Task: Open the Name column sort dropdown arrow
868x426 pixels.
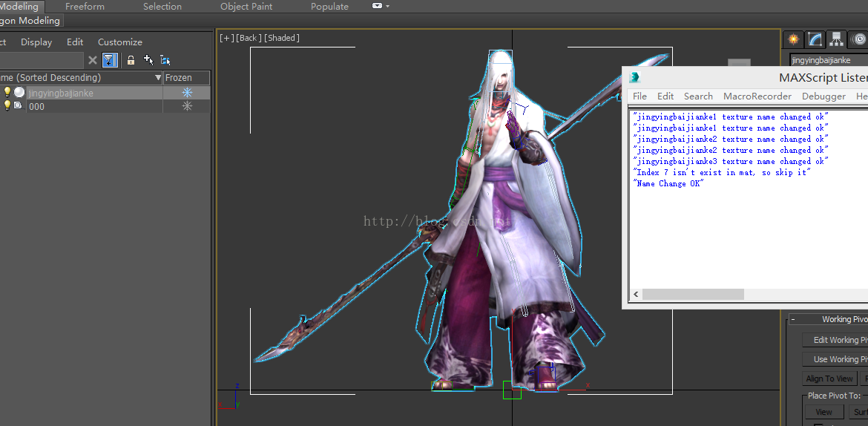Action: [158, 77]
